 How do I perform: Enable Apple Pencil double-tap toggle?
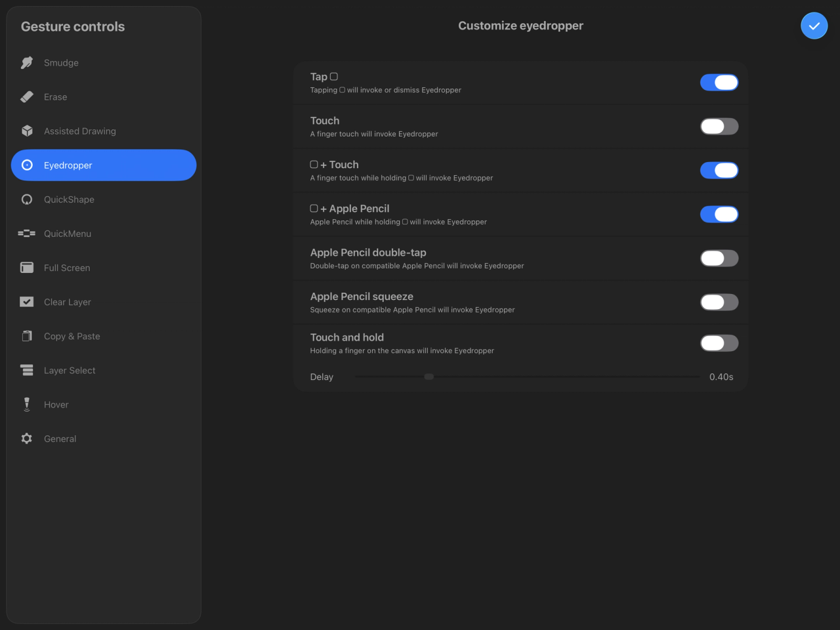[719, 259]
